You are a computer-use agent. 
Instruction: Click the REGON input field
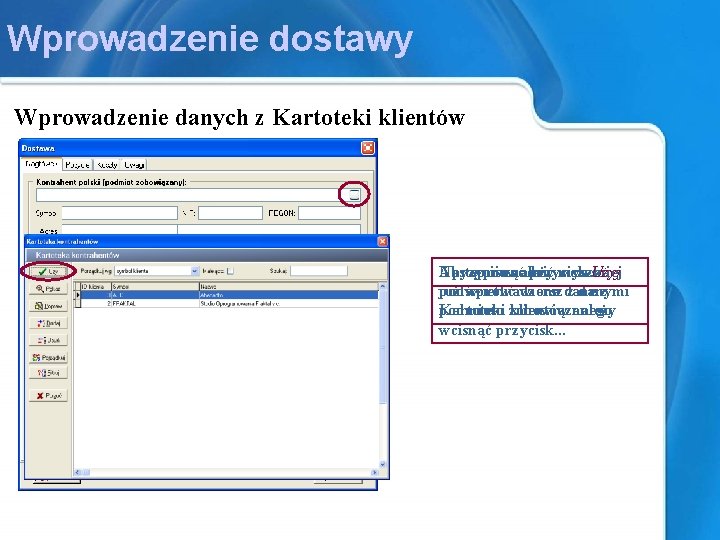[329, 213]
